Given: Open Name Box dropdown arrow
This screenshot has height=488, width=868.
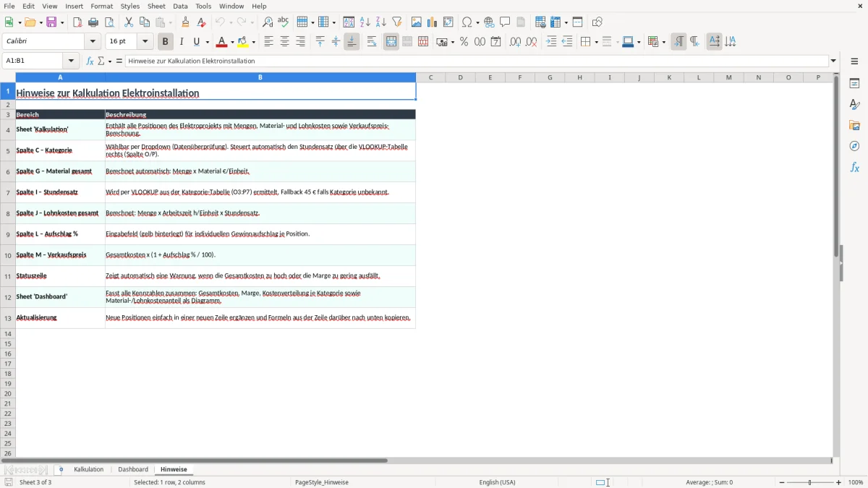Looking at the screenshot, I should click(x=71, y=61).
